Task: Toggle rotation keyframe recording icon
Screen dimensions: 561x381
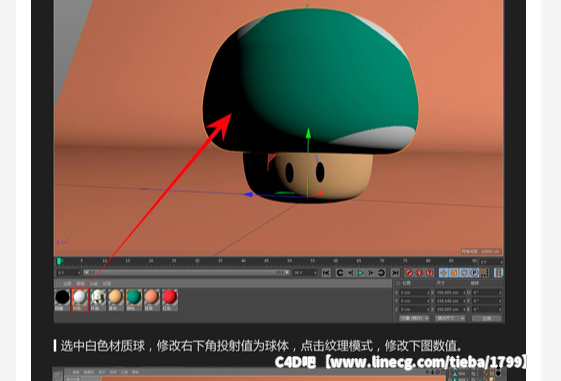Action: tap(464, 273)
